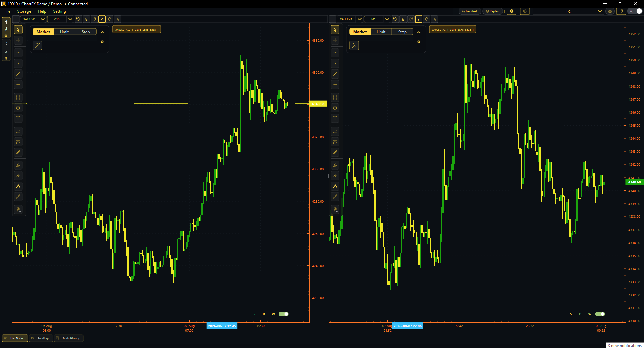Image resolution: width=644 pixels, height=348 pixels.
Task: Switch to Live Trades tab
Action: [15, 338]
